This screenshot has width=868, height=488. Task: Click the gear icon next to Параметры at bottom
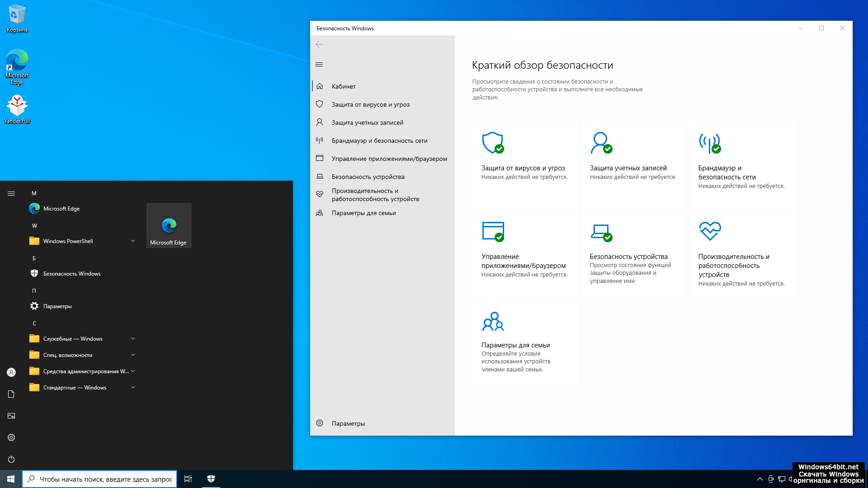click(320, 423)
